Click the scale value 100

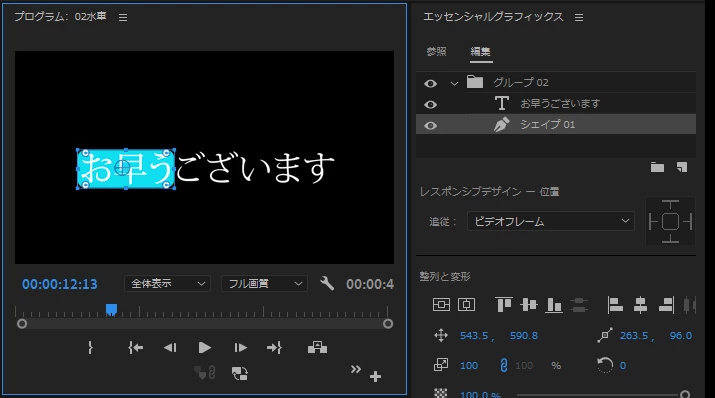pos(469,366)
